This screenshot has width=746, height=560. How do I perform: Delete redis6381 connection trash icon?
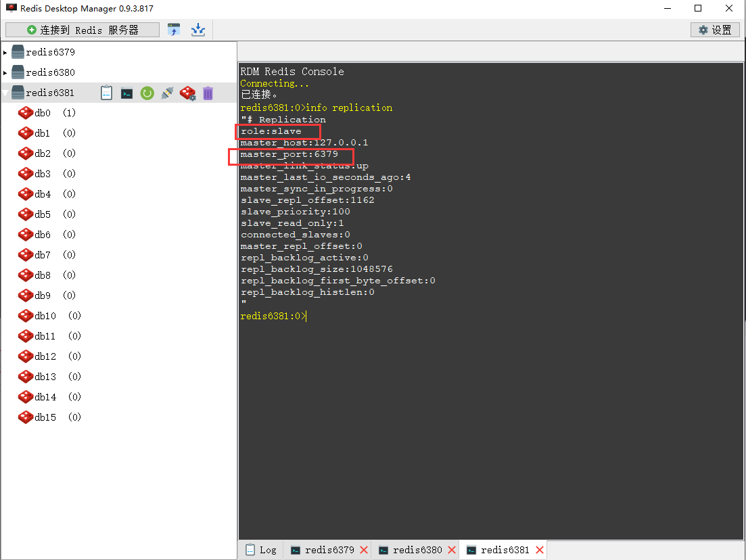208,93
